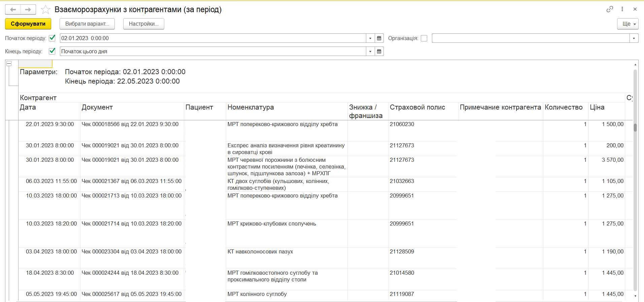
Task: Click the vertical scrollbar thumb
Action: tap(635, 127)
